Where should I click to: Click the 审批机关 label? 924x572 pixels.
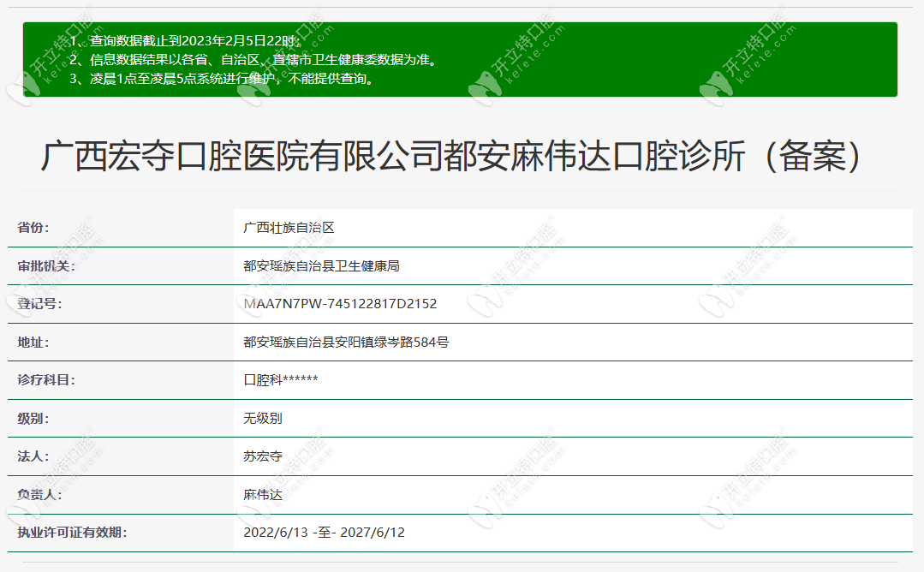point(46,265)
